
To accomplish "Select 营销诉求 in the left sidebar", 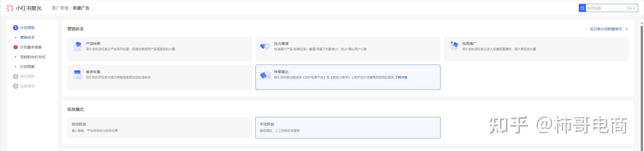I will 27,37.
